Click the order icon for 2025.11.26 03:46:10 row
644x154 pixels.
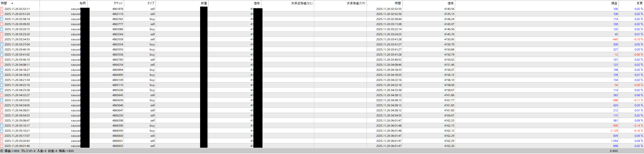tap(2, 60)
